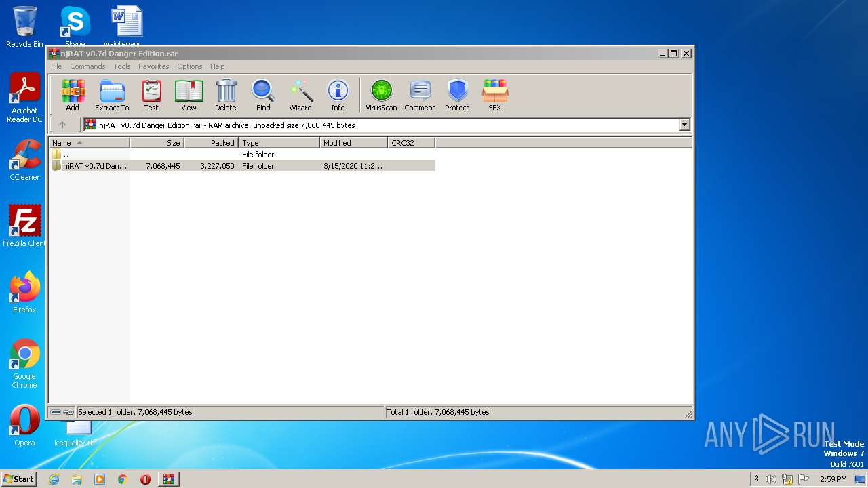Maximize the WinRAR window
Screen dimensions: 868x488
point(674,53)
